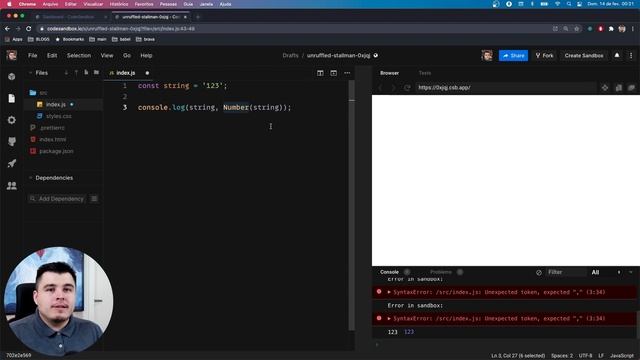Split the editor with the column layout icon
The height and width of the screenshot is (360, 640).
(320, 73)
